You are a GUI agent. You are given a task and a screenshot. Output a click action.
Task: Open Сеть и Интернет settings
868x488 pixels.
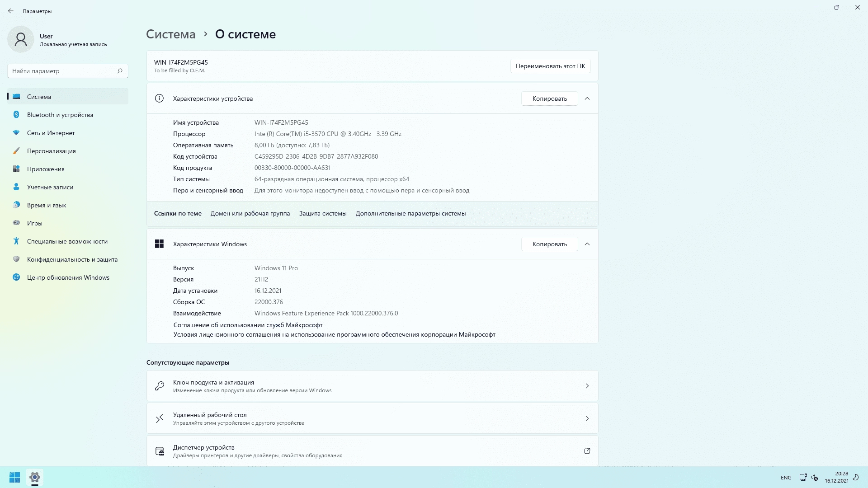[x=68, y=132]
